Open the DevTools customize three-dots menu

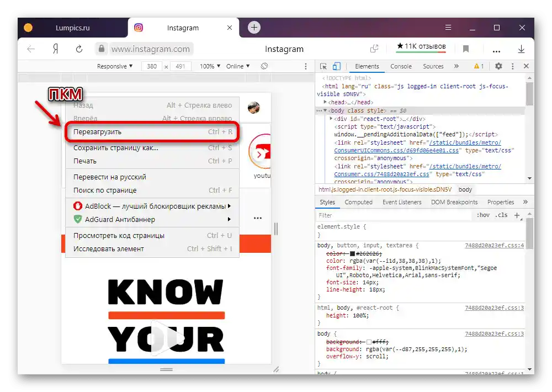click(x=513, y=66)
